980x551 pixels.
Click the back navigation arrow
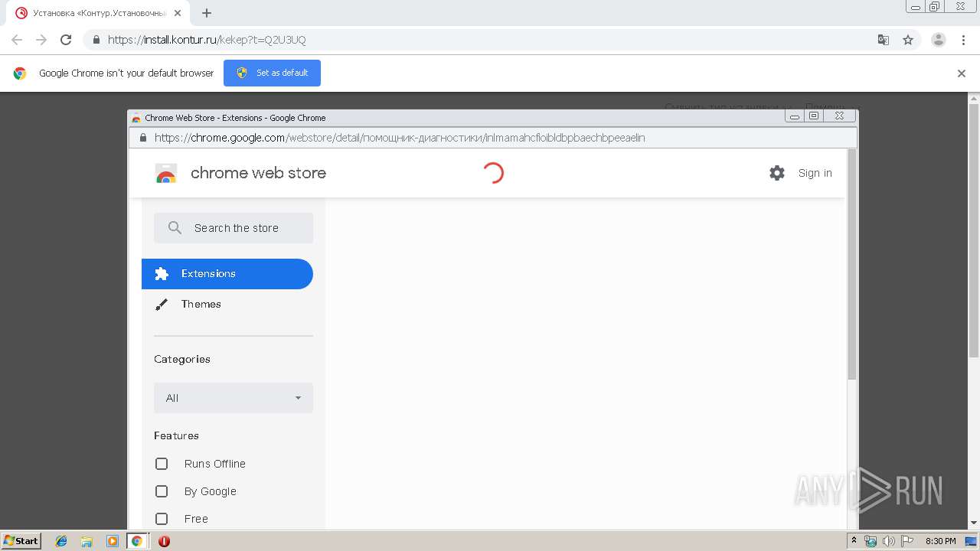point(17,40)
